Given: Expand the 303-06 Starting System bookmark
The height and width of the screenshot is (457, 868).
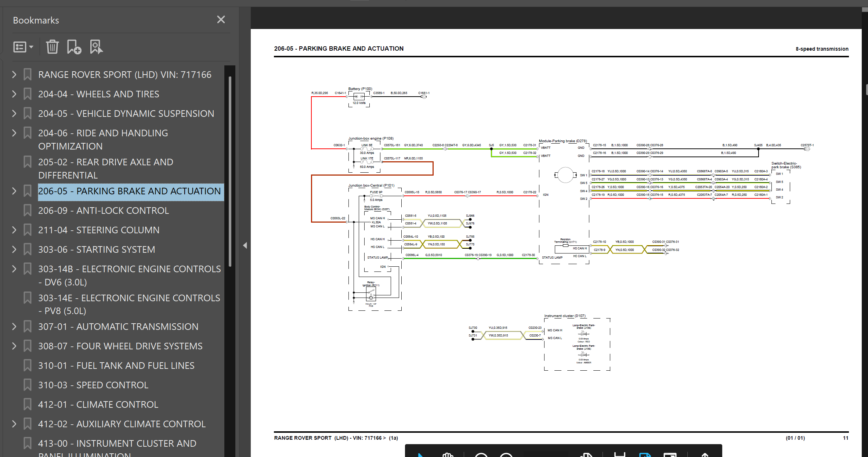Looking at the screenshot, I should [x=14, y=249].
